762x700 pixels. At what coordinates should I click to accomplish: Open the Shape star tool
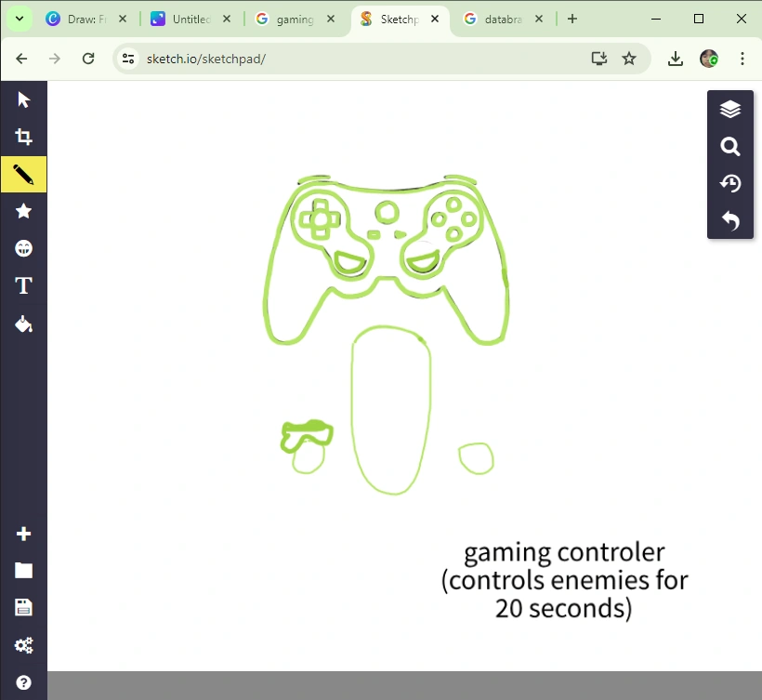tap(23, 211)
